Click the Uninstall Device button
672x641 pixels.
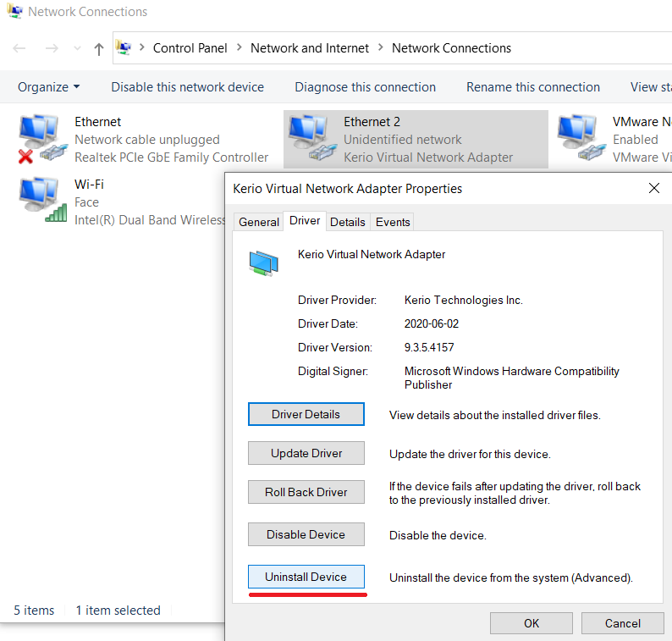pyautogui.click(x=306, y=577)
